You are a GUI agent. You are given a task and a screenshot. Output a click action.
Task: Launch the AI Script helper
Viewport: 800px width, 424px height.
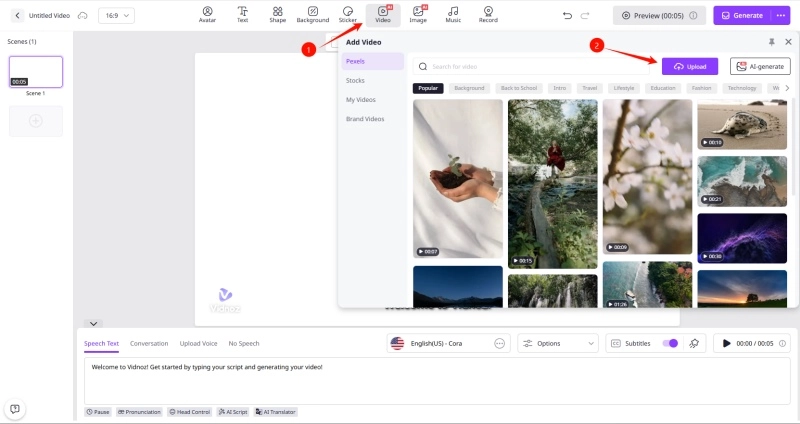coord(233,412)
